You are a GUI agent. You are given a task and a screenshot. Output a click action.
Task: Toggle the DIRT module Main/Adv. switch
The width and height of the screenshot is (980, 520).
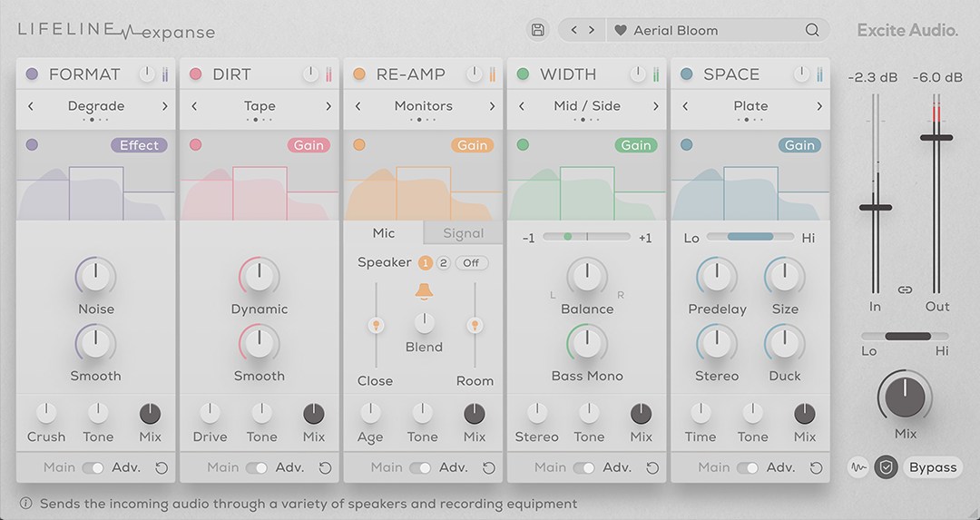[257, 468]
